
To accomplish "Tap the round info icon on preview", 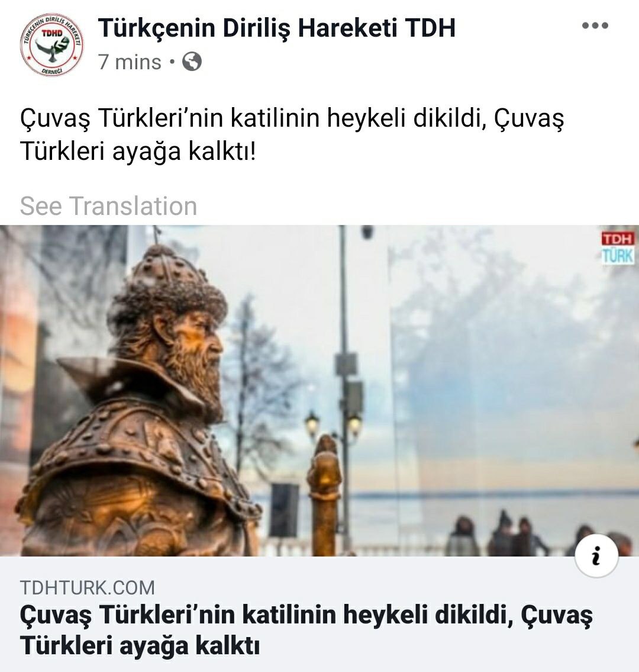I will coord(596,556).
